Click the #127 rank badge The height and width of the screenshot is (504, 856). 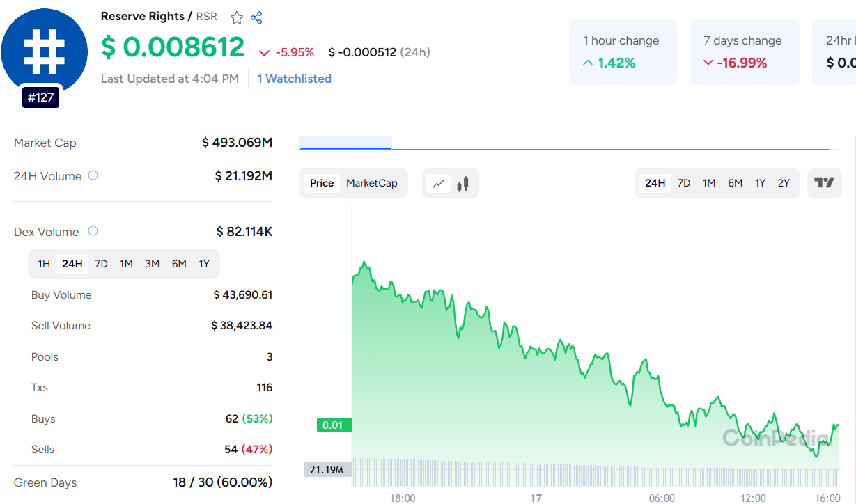(40, 97)
